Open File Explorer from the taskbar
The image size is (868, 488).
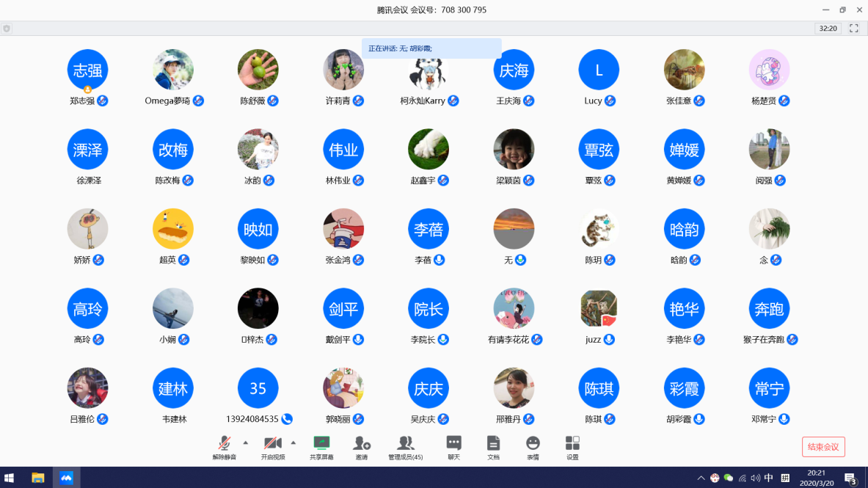click(38, 478)
